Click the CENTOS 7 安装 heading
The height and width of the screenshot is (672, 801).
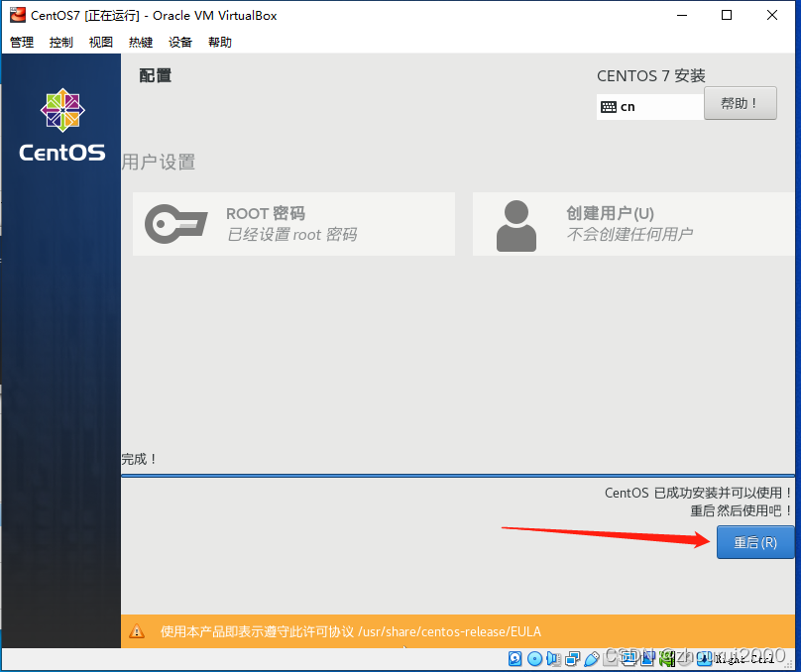point(650,76)
